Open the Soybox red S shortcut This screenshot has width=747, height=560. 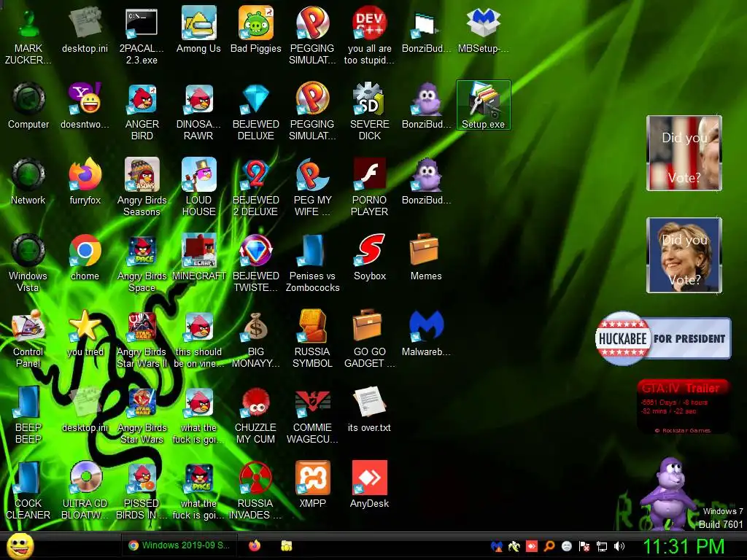point(370,257)
